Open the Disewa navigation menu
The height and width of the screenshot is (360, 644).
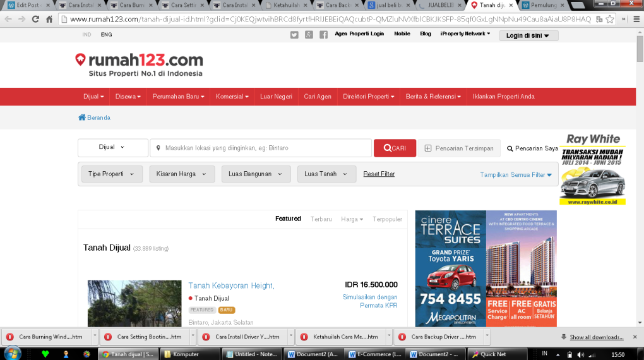pyautogui.click(x=128, y=97)
